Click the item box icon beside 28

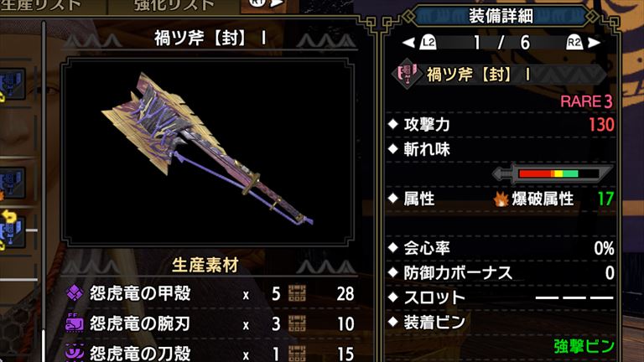point(297,293)
